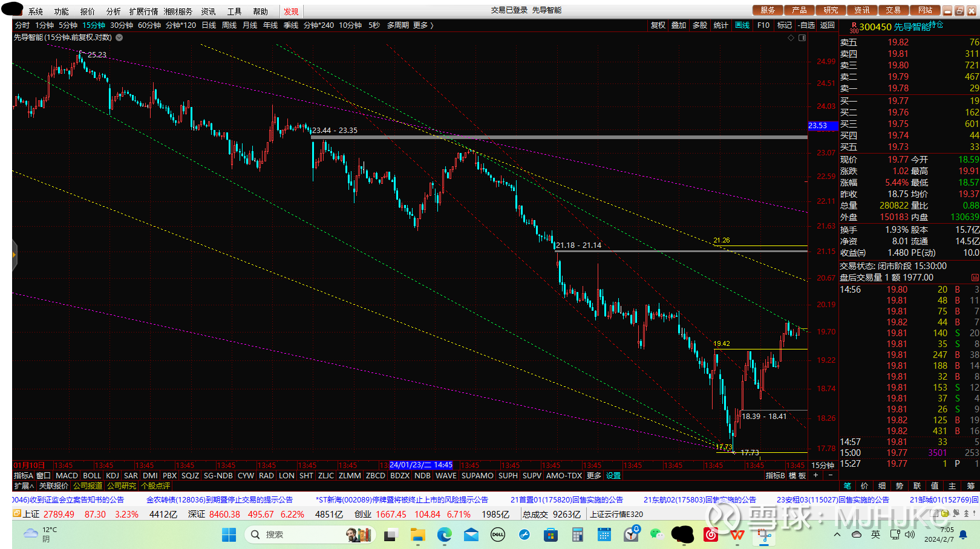Toggle the side panel layout icon
Viewport: 980px width, 549px height.
point(802,37)
